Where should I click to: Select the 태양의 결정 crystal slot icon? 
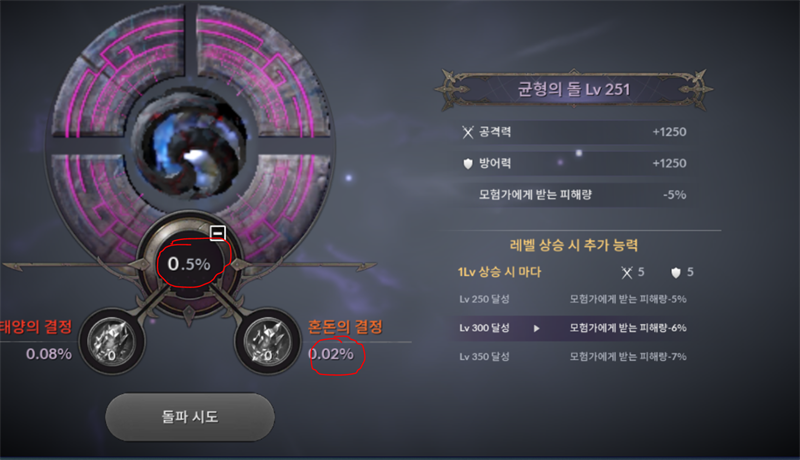[x=112, y=341]
